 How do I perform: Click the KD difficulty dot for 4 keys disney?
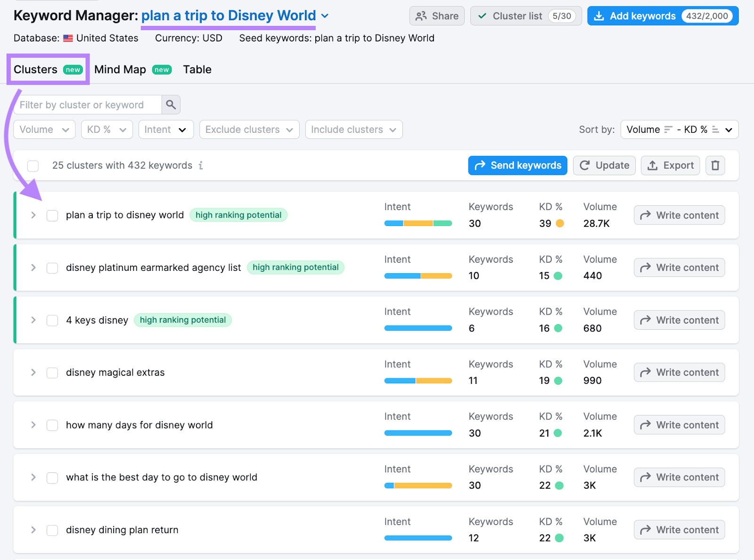click(558, 328)
